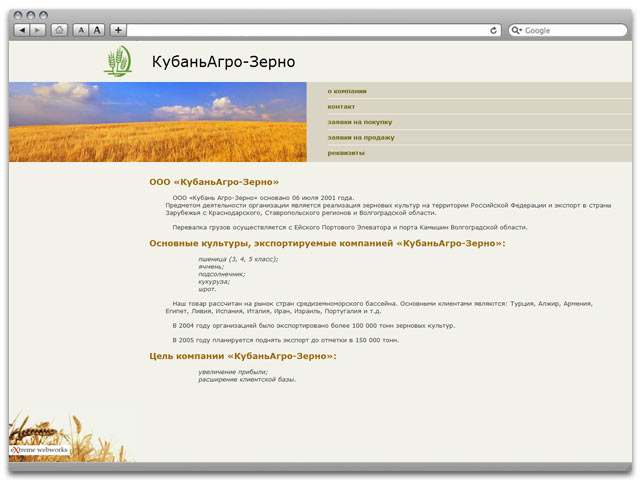Increase text size with large A button

click(97, 30)
